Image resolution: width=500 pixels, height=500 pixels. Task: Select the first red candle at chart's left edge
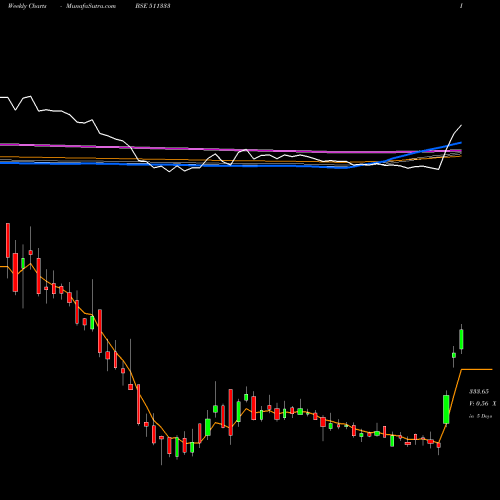(x=8, y=240)
